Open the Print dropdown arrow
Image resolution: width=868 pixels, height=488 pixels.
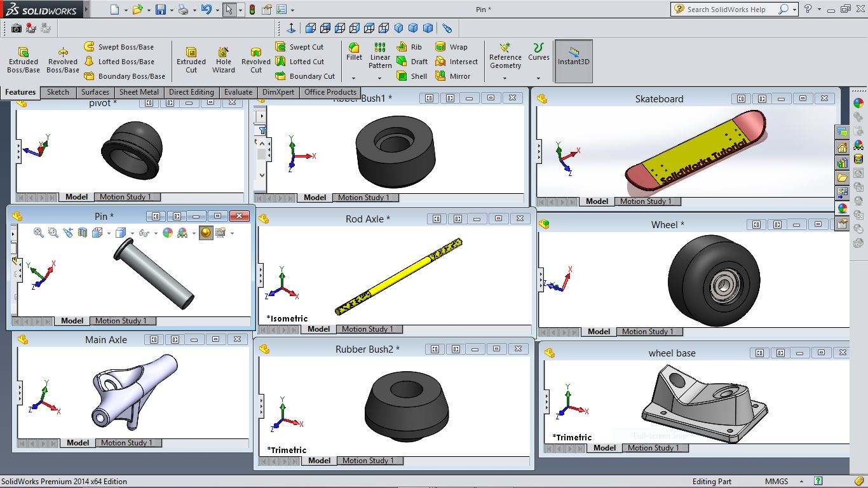pos(194,10)
